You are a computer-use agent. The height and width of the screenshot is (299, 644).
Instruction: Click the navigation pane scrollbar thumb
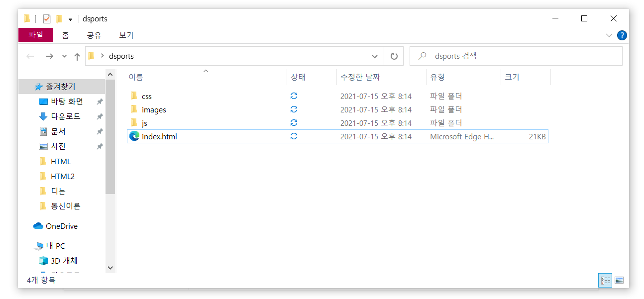pos(110,136)
